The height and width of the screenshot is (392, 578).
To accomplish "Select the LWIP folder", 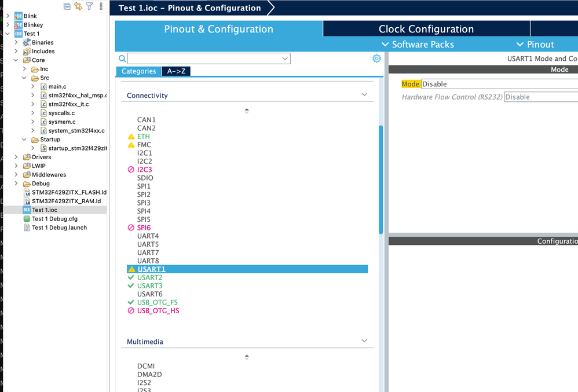I will (38, 166).
